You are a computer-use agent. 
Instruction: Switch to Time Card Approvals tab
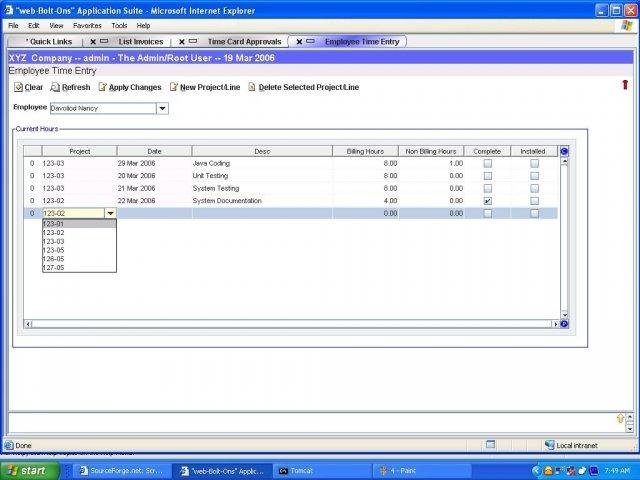tap(244, 42)
